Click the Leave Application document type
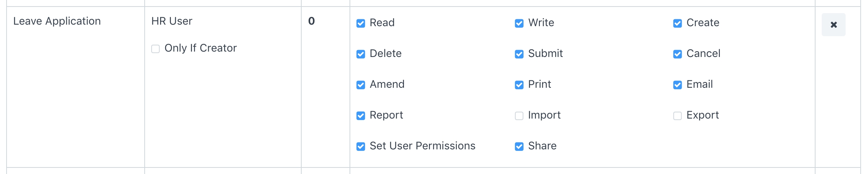This screenshot has height=174, width=868. [57, 21]
